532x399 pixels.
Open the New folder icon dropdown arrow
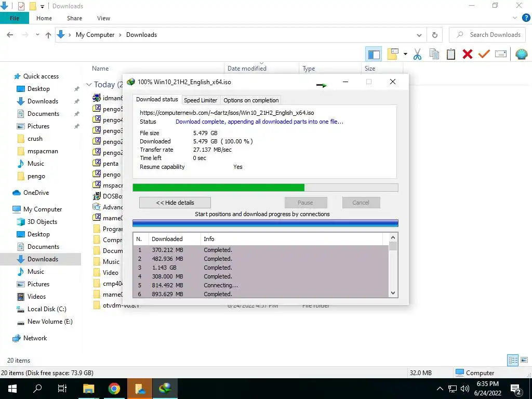(405, 54)
